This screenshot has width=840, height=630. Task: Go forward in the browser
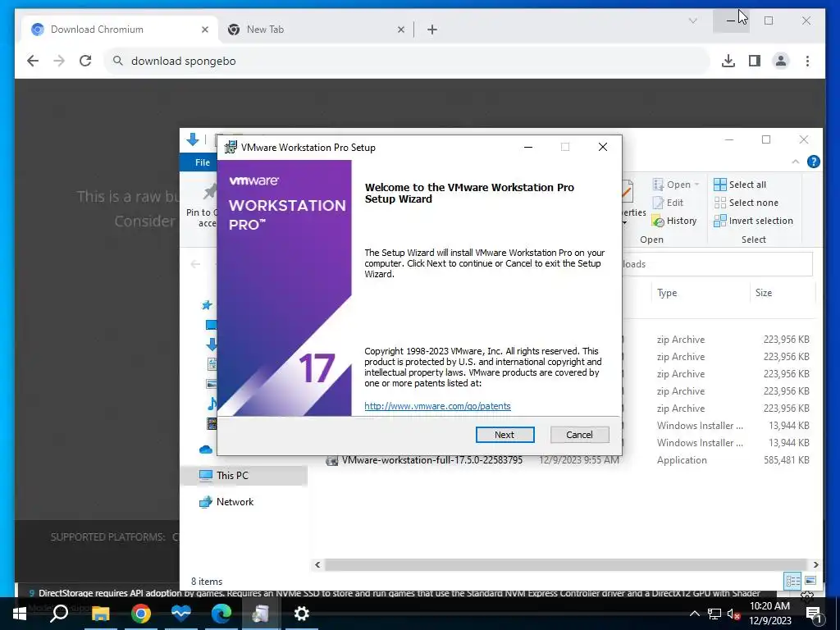[59, 61]
